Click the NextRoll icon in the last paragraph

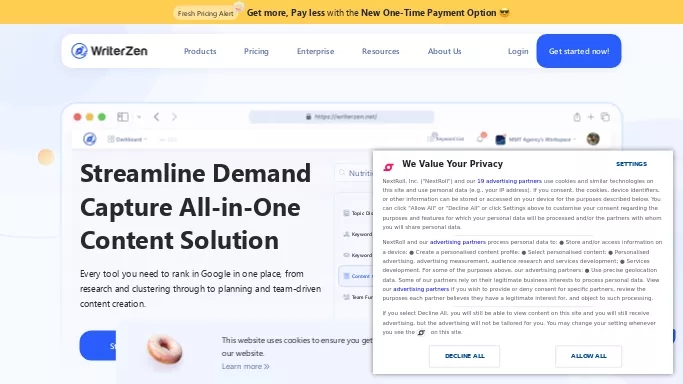(x=421, y=333)
